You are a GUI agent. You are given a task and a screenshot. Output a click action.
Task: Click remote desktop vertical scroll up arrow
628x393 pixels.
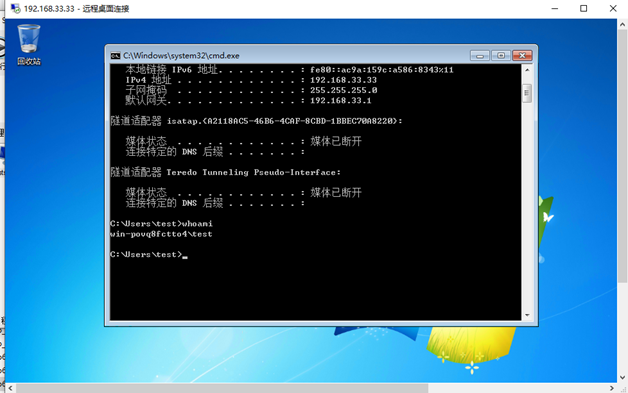pyautogui.click(x=622, y=24)
